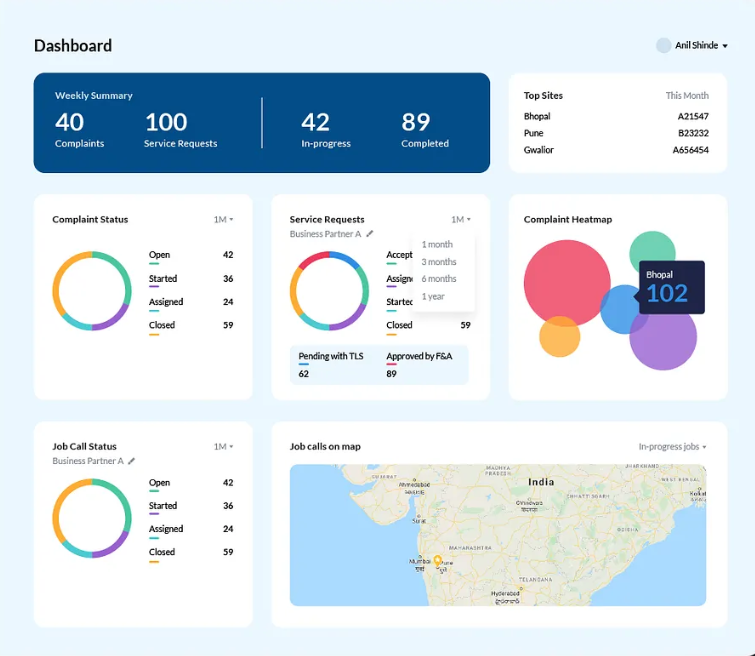This screenshot has height=656, width=755.
Task: Click the orange location pin near Pune
Action: [x=437, y=562]
